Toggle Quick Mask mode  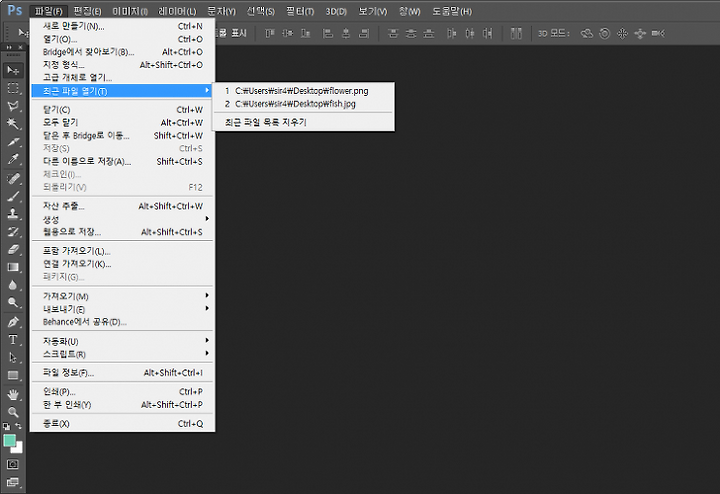click(x=13, y=464)
